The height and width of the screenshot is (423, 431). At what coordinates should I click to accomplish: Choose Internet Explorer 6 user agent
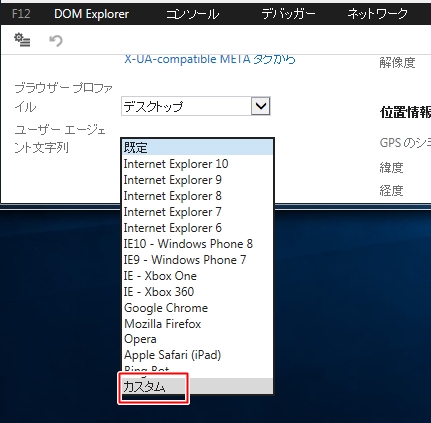tap(197, 228)
